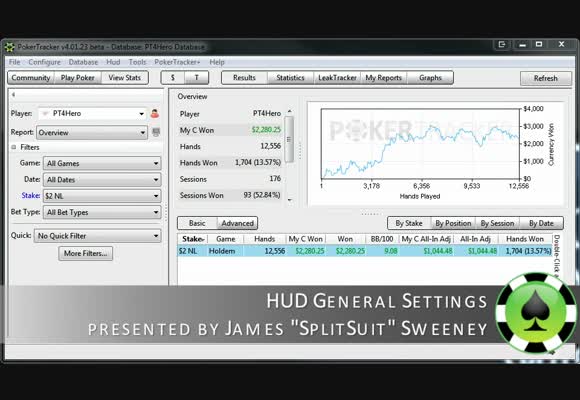Click overview scroll down arrow
This screenshot has height=400, width=580.
coord(289,200)
